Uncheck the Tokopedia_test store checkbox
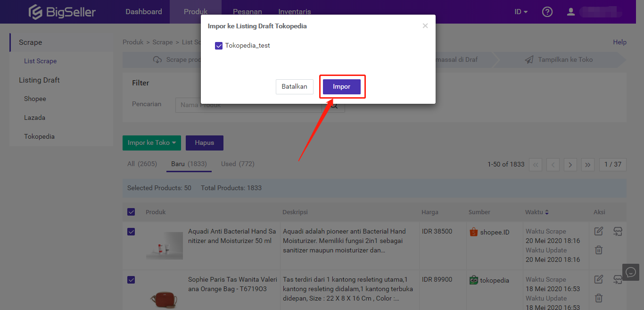The height and width of the screenshot is (310, 644). (x=219, y=46)
